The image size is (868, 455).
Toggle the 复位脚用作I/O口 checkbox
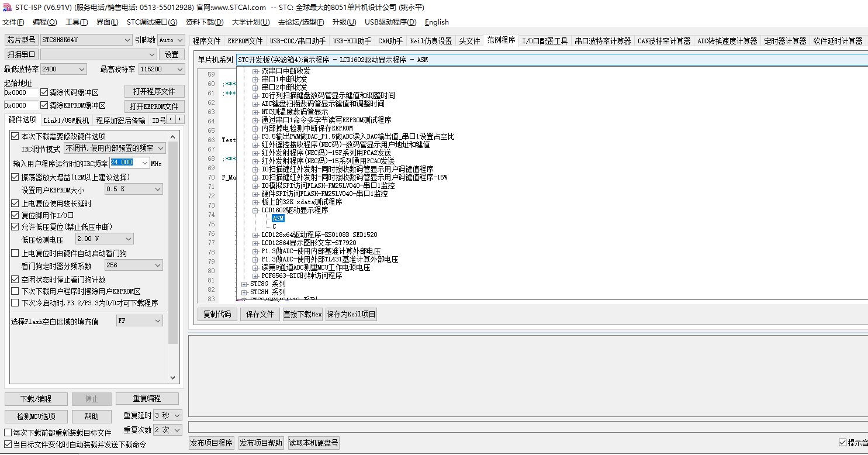point(15,215)
